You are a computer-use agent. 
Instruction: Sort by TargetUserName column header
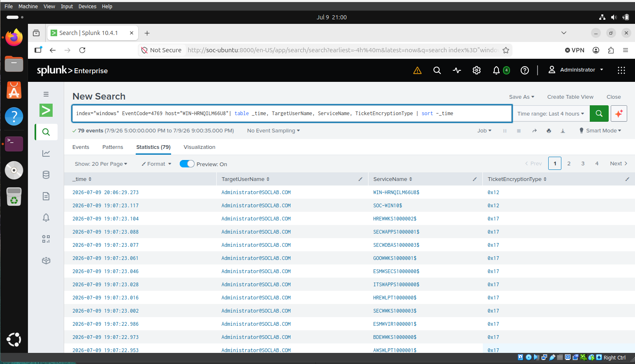246,179
